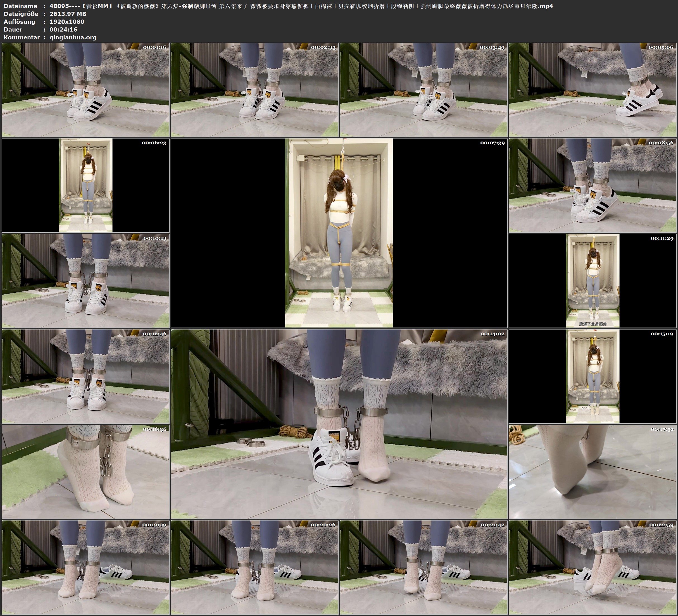Screen dimensions: 678x616
Task: Select the frame marked 00:17:52
Action: [x=592, y=471]
